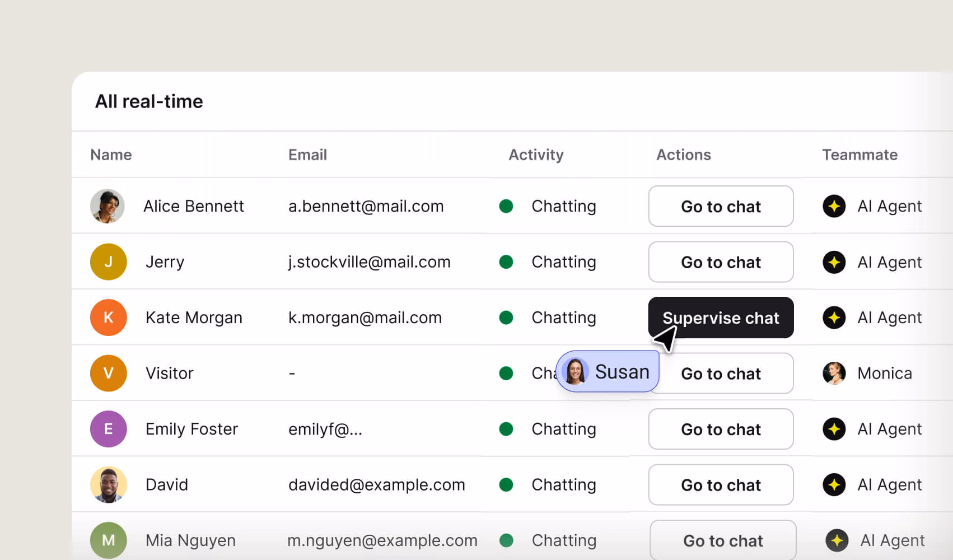Click Jerry's yellow J avatar
953x560 pixels.
tap(108, 262)
